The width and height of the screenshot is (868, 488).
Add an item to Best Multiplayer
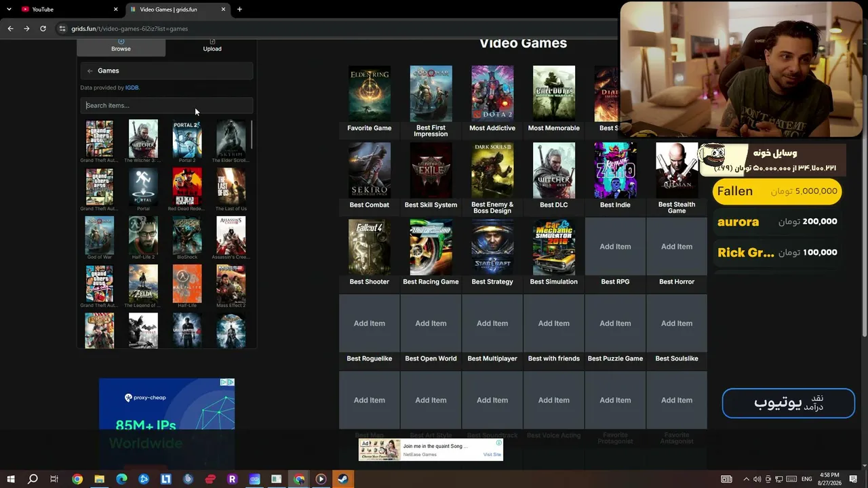coord(492,323)
